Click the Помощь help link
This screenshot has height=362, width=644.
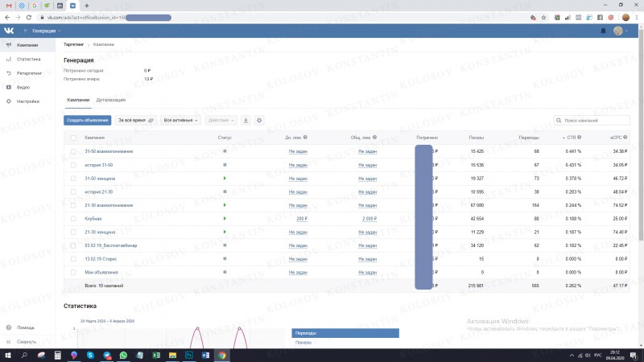(x=26, y=327)
